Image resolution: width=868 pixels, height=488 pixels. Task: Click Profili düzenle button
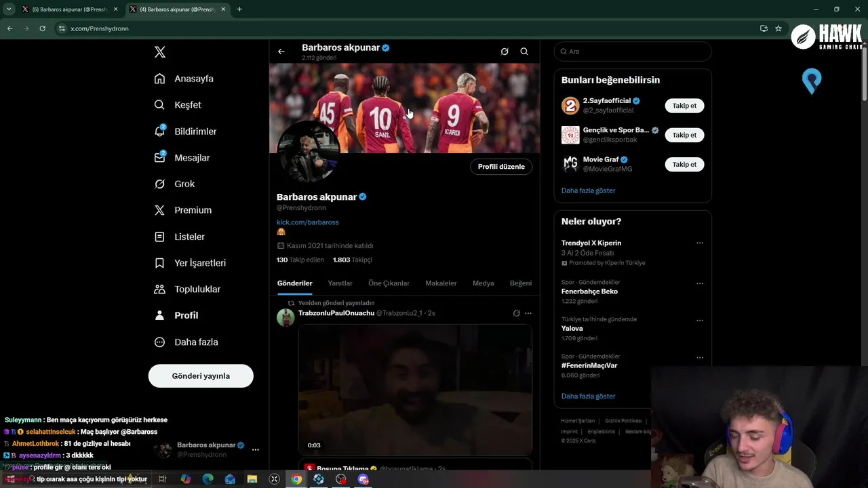(501, 167)
